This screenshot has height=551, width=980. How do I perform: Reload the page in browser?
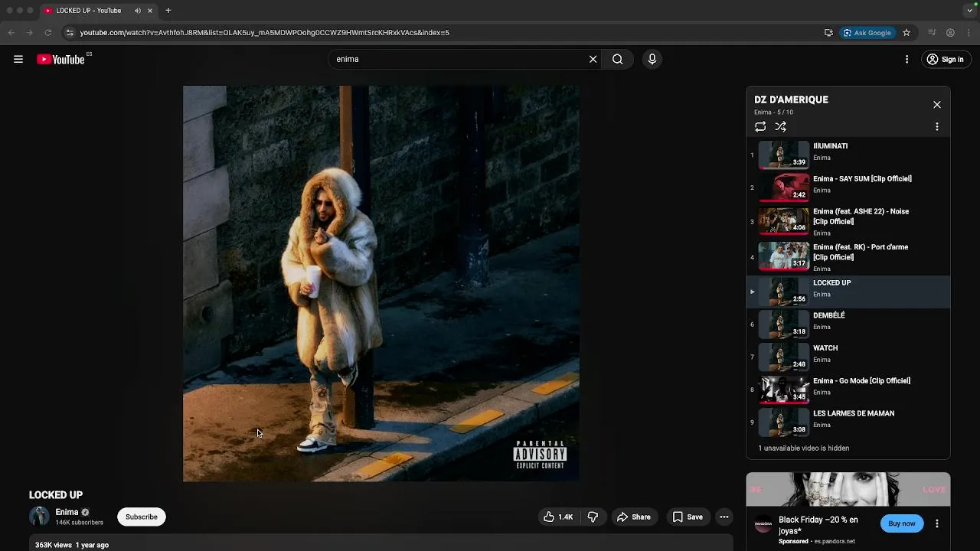coord(47,33)
